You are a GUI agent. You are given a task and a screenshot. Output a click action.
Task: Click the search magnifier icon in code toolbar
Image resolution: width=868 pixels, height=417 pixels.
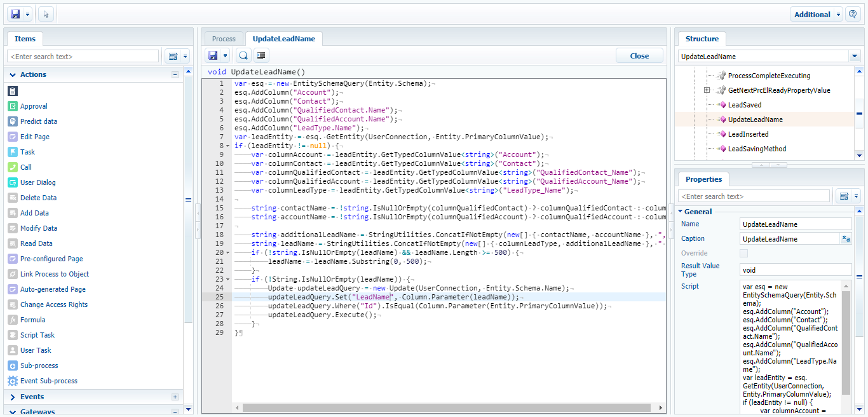(x=243, y=55)
